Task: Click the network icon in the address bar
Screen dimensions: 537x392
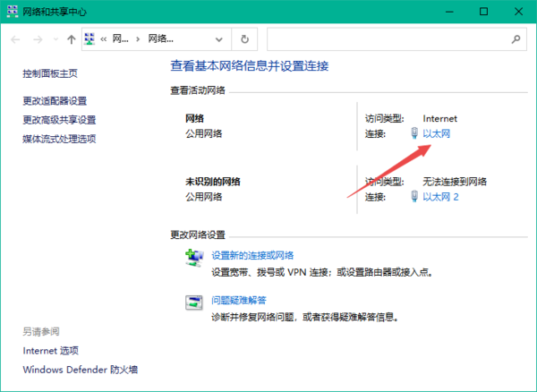Action: (x=90, y=39)
